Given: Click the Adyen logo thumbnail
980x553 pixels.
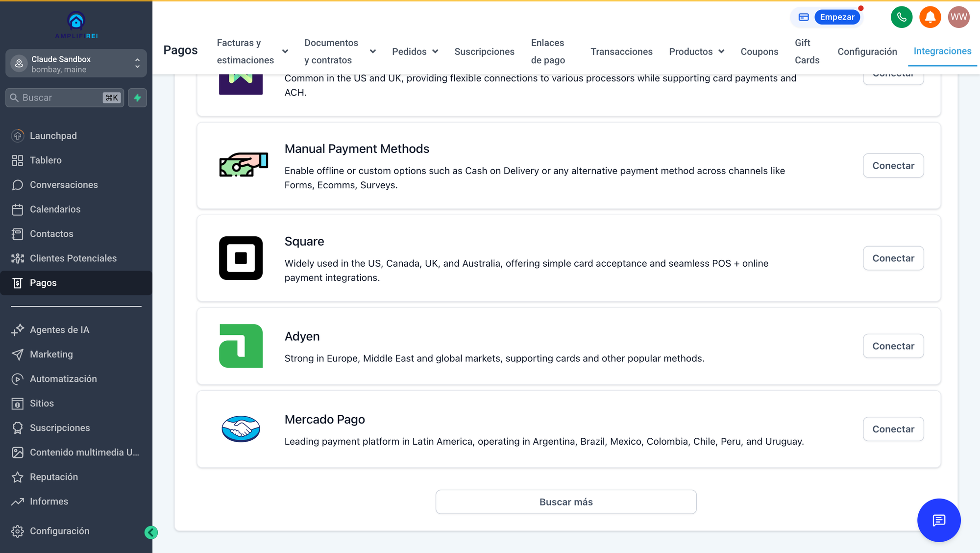Looking at the screenshot, I should 241,346.
